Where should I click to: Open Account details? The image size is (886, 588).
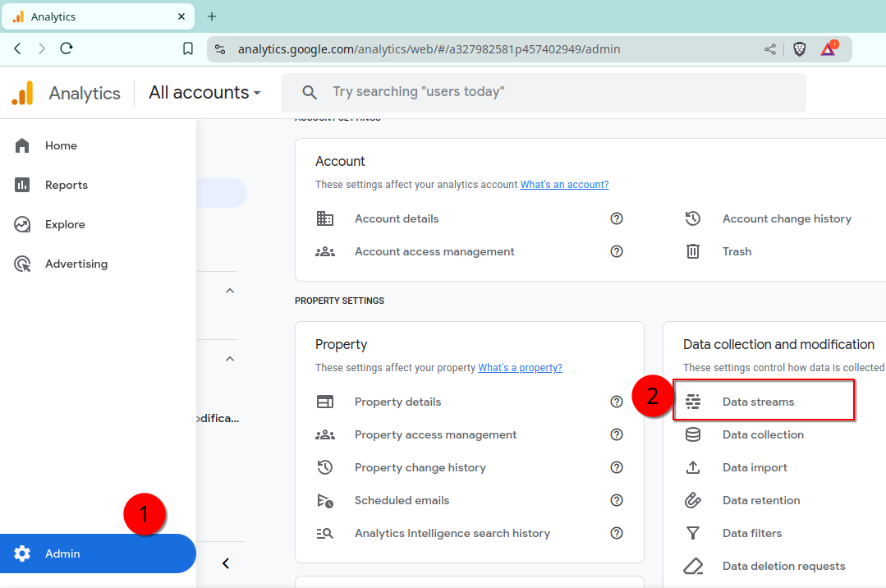click(x=397, y=218)
